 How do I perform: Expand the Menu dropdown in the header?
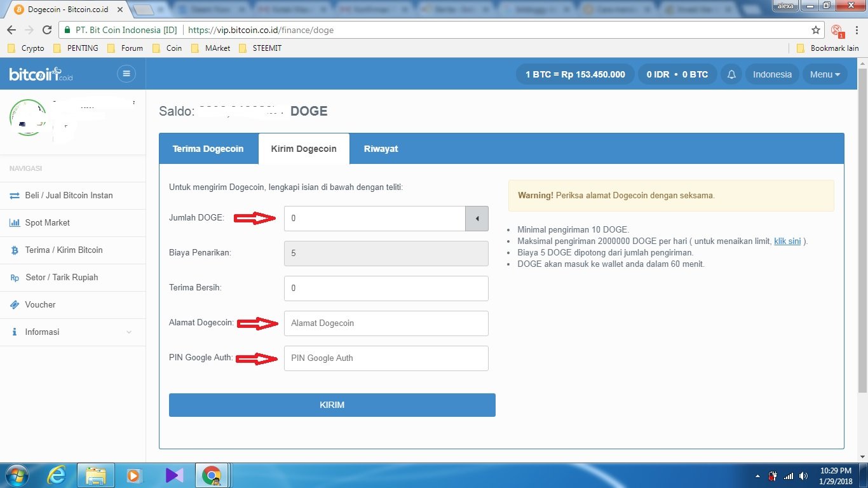point(825,74)
